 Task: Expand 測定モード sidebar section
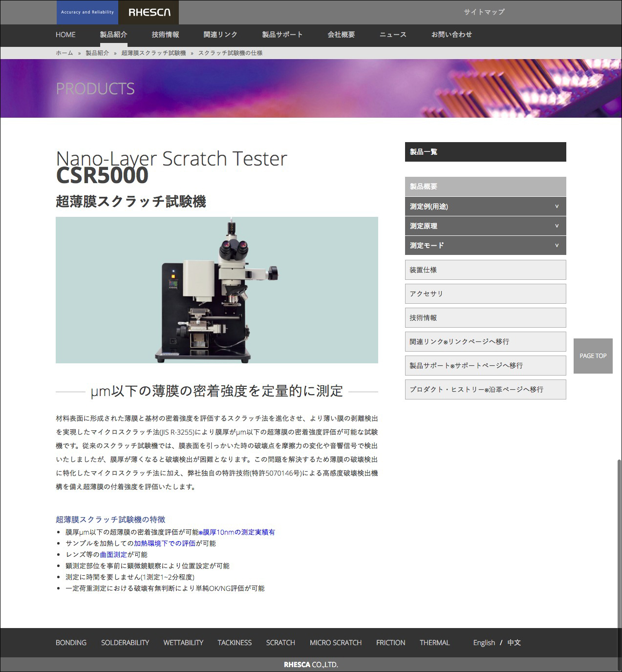[486, 246]
